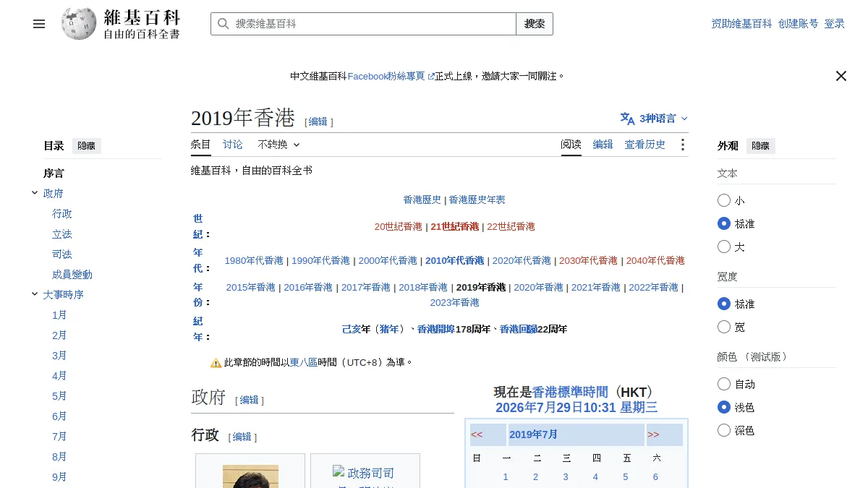Open the 己亥 link
Screen dimensions: 868x488
[x=351, y=329]
